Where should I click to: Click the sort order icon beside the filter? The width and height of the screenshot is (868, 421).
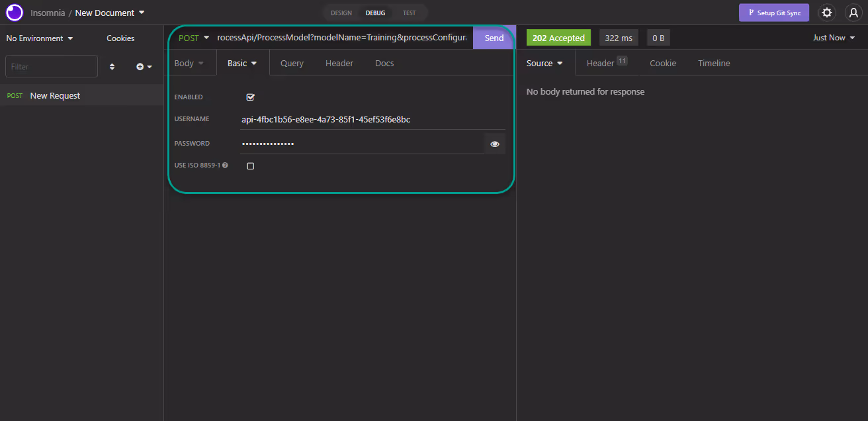(112, 67)
